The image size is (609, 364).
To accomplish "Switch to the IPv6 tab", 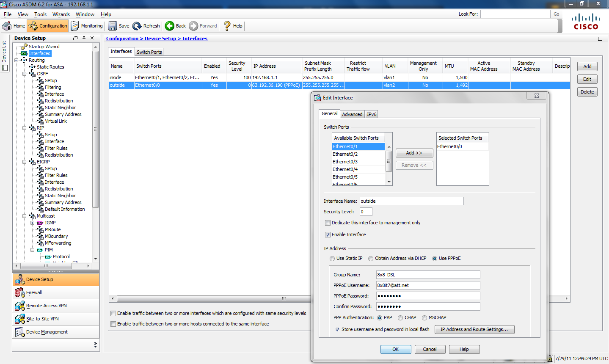I will click(372, 114).
